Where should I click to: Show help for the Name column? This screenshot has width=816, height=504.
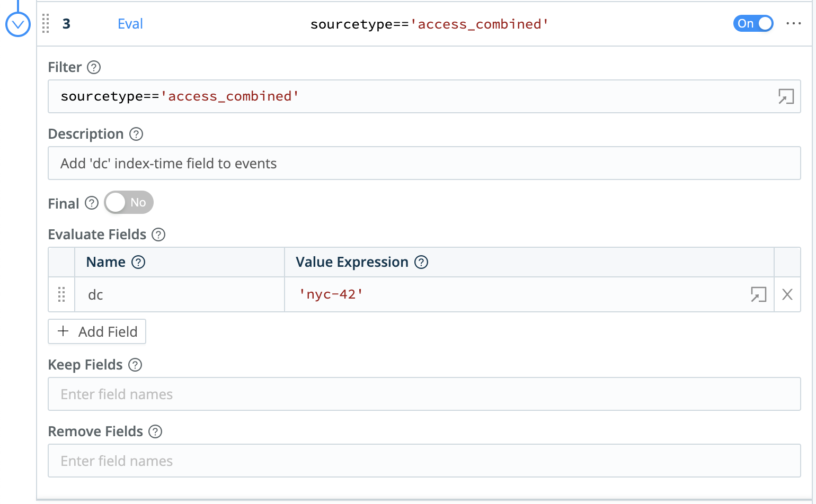point(138,262)
